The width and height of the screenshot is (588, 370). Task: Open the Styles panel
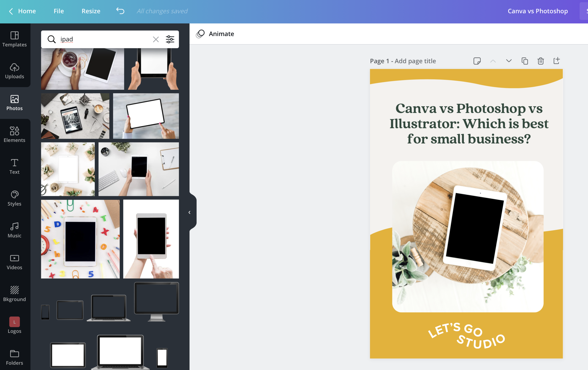click(x=14, y=198)
